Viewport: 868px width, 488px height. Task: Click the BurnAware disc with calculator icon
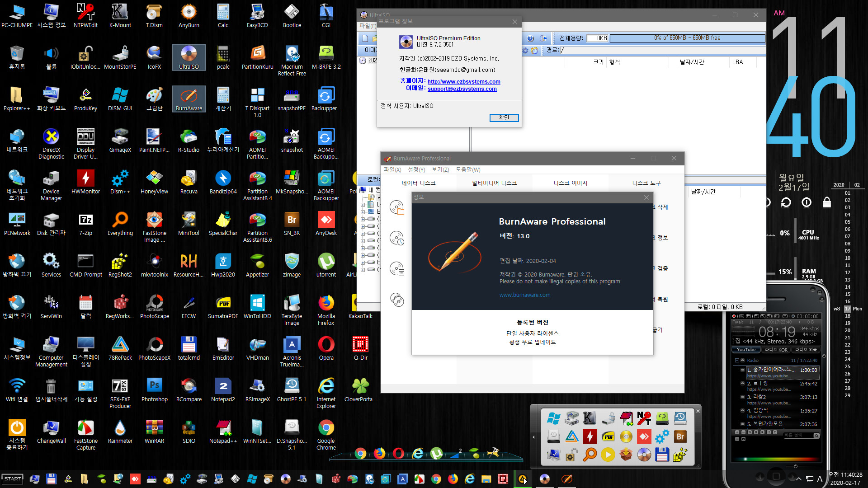coord(397,269)
